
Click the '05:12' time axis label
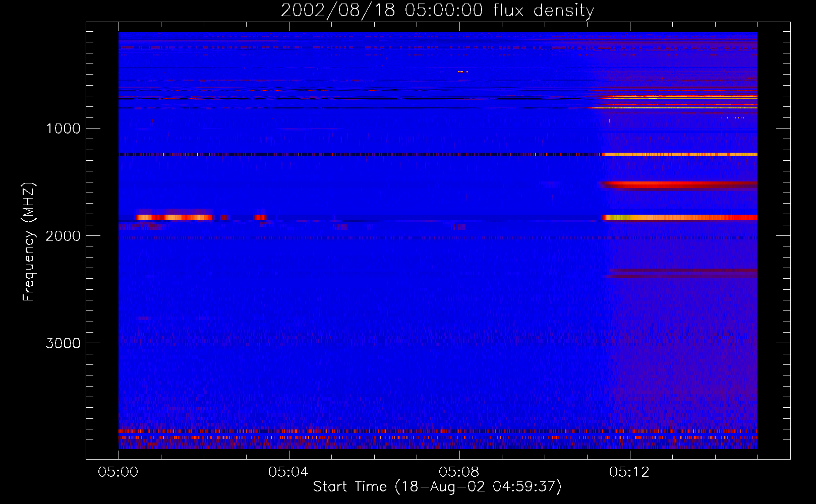pyautogui.click(x=629, y=472)
